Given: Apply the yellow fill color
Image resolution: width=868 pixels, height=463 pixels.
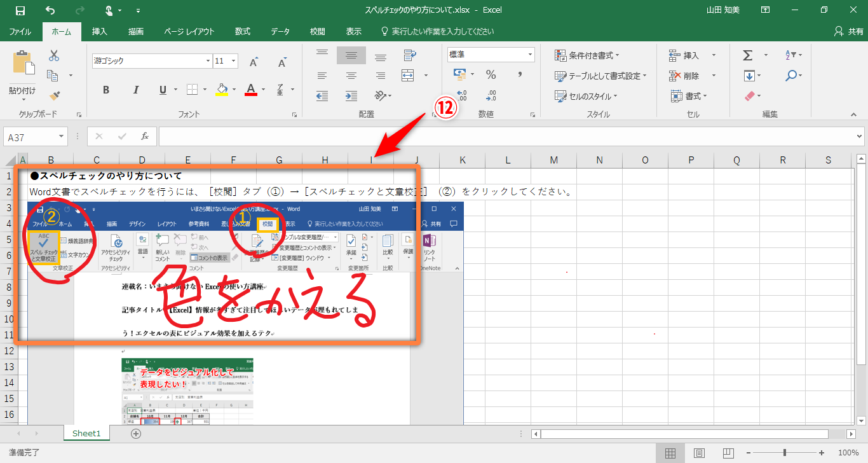Looking at the screenshot, I should [222, 90].
